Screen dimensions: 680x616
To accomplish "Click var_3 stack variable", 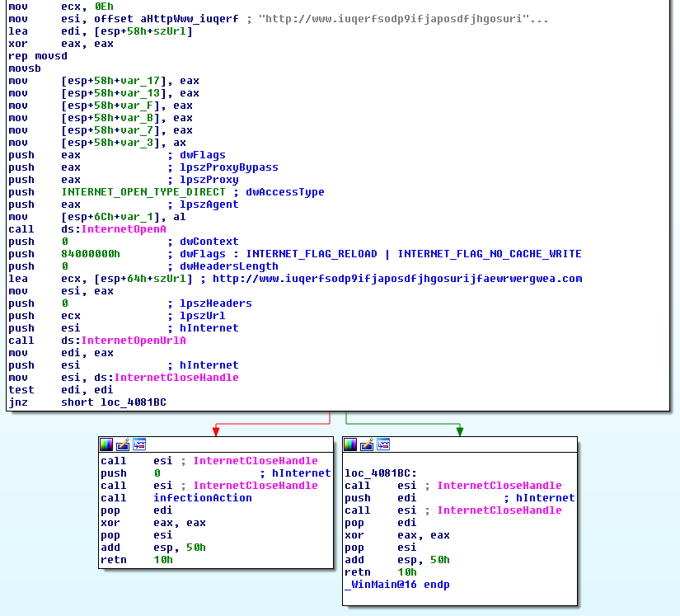I will coord(137,143).
